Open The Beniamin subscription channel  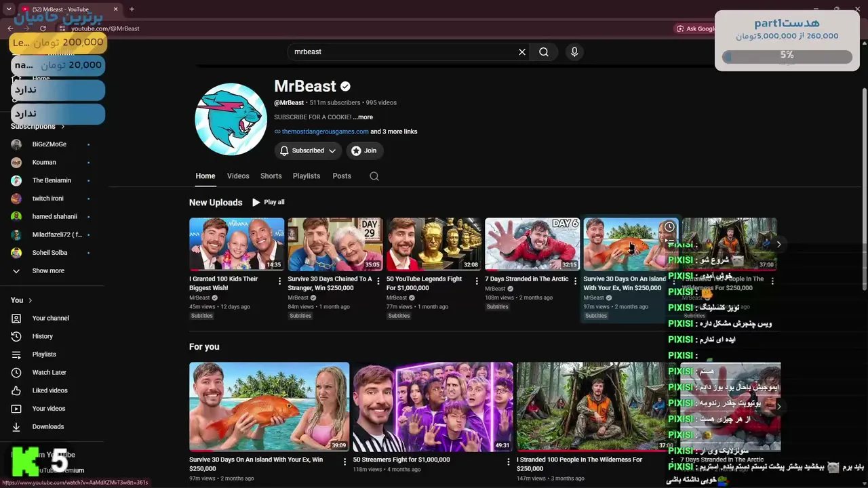[52, 180]
